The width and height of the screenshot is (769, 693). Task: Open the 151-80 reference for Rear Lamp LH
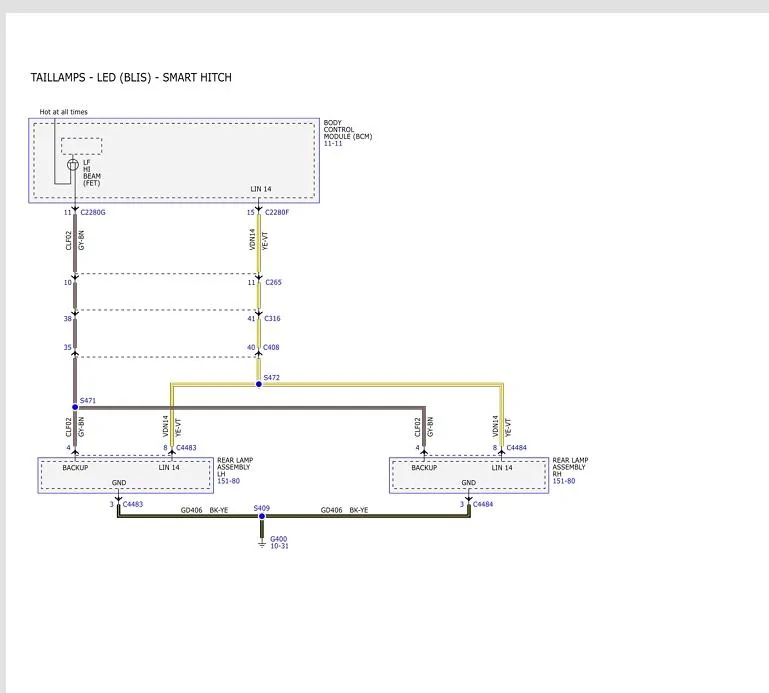tap(227, 483)
